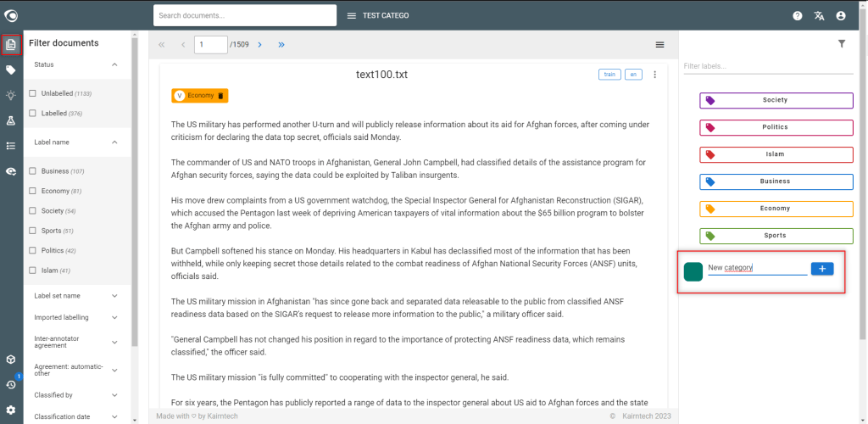Expand the Imported labelling section

(114, 318)
